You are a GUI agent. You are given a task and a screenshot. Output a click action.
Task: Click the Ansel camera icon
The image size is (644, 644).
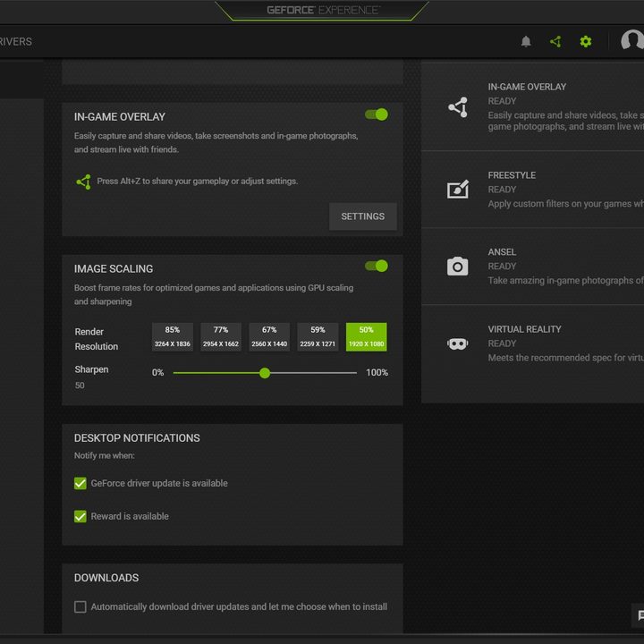[458, 267]
